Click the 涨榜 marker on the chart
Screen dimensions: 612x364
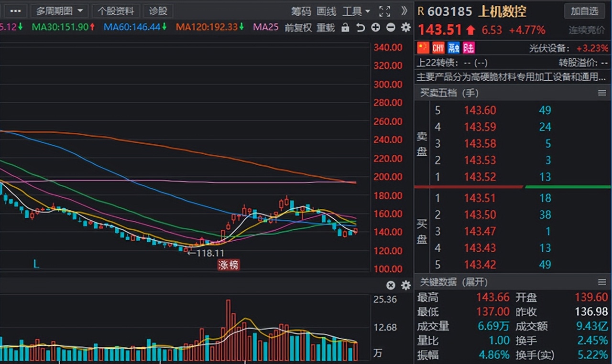(x=228, y=265)
